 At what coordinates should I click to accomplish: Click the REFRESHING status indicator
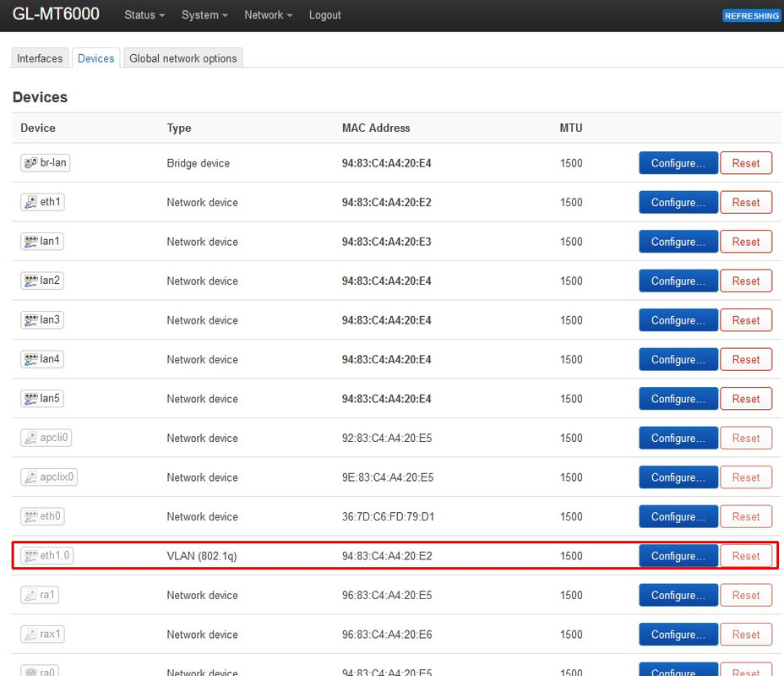pos(752,16)
